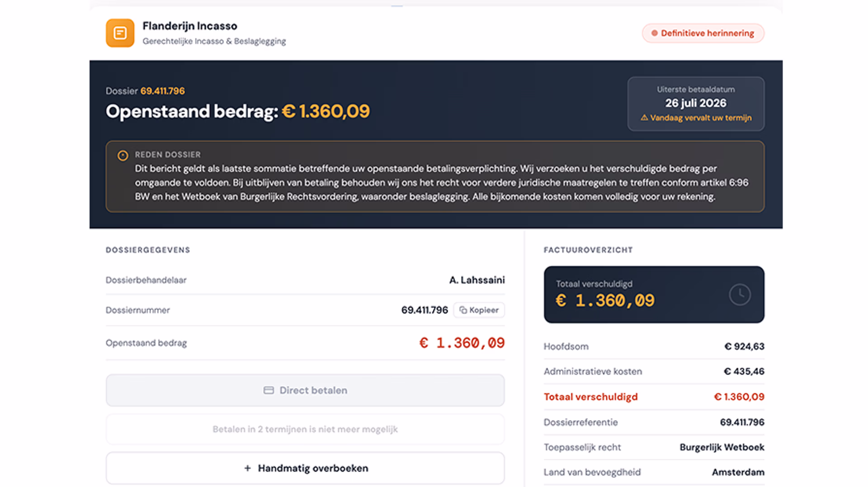Click the red dot in Definitieve herinnering badge
868x487 pixels.
click(x=654, y=33)
